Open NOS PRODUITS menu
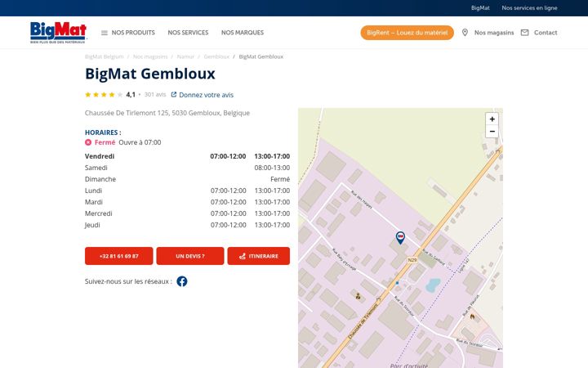The width and height of the screenshot is (588, 368). 133,33
